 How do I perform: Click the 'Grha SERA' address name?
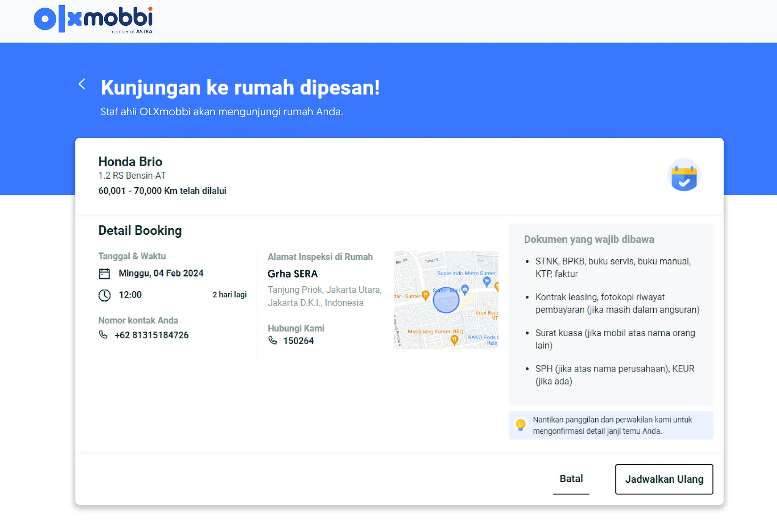tap(293, 274)
